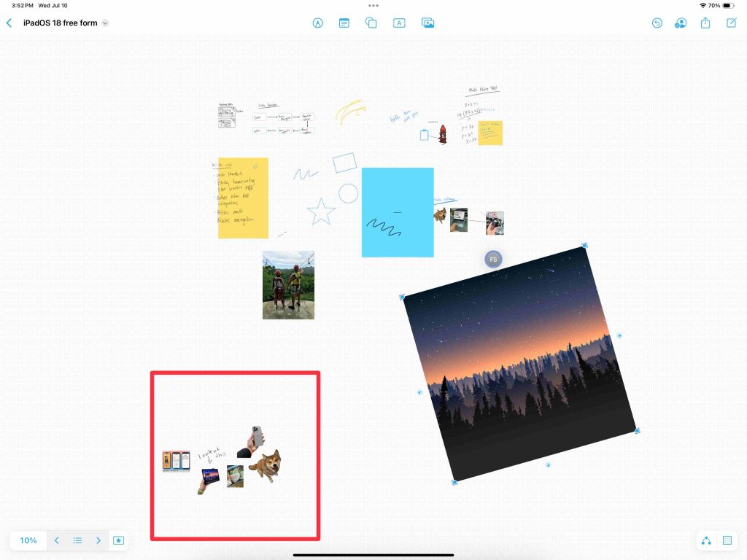Select the pen drawing tool

[x=317, y=23]
